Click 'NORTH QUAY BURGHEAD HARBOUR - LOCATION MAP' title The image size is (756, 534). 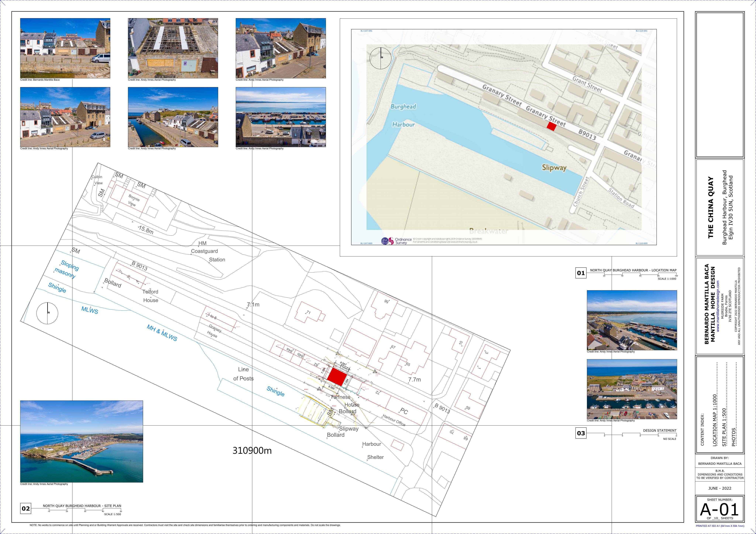(633, 270)
